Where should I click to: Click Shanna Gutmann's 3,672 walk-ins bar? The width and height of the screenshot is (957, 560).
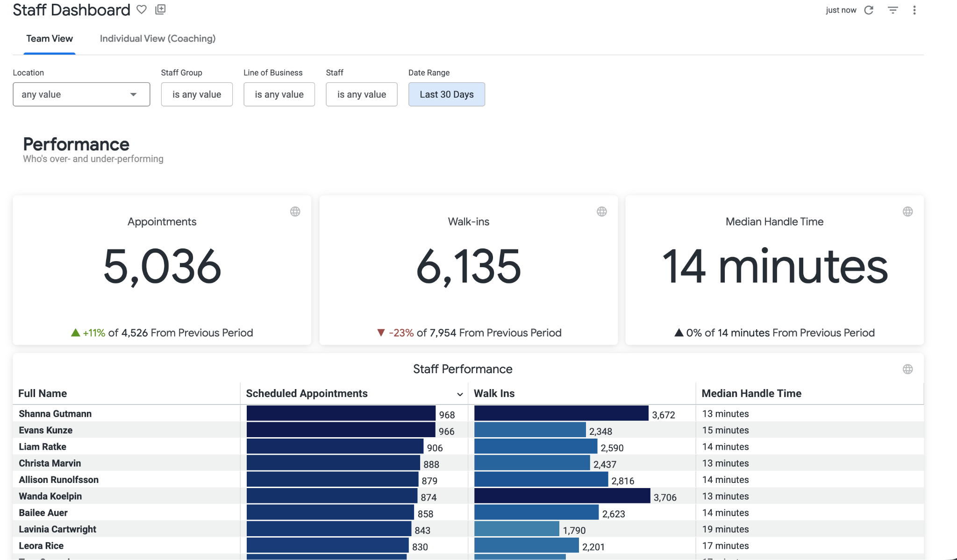561,413
